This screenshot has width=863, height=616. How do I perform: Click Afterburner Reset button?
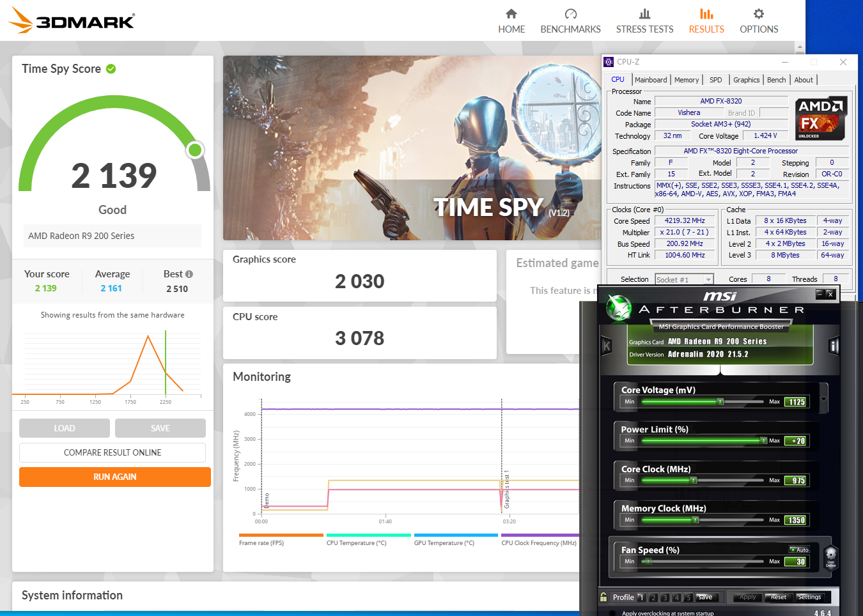(x=778, y=597)
